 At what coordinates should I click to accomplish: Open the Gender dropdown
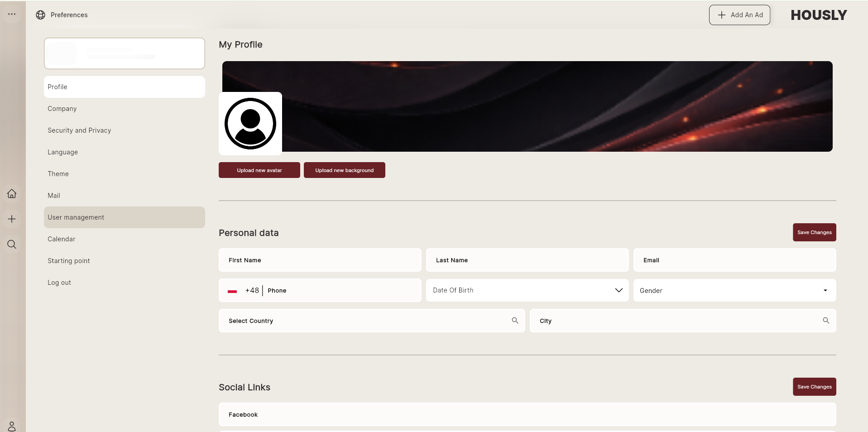click(734, 290)
